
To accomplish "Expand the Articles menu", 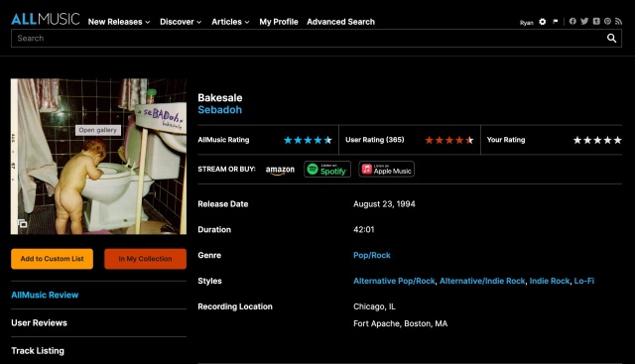I will [230, 22].
